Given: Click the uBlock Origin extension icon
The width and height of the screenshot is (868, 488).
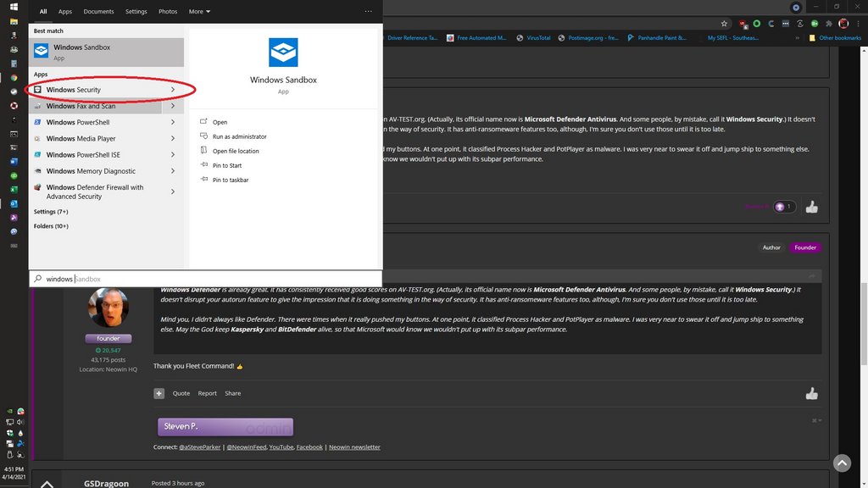Looking at the screenshot, I should [x=743, y=24].
